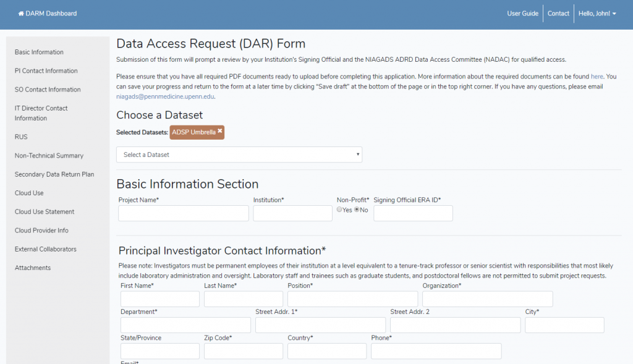The image size is (633, 364).
Task: Go to PI Contact Information section
Action: (46, 70)
